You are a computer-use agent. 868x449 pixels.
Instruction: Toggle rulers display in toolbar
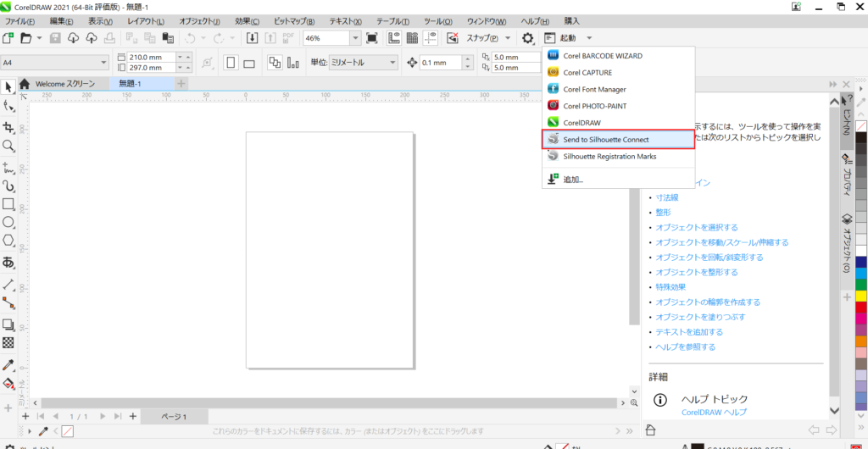coord(394,37)
